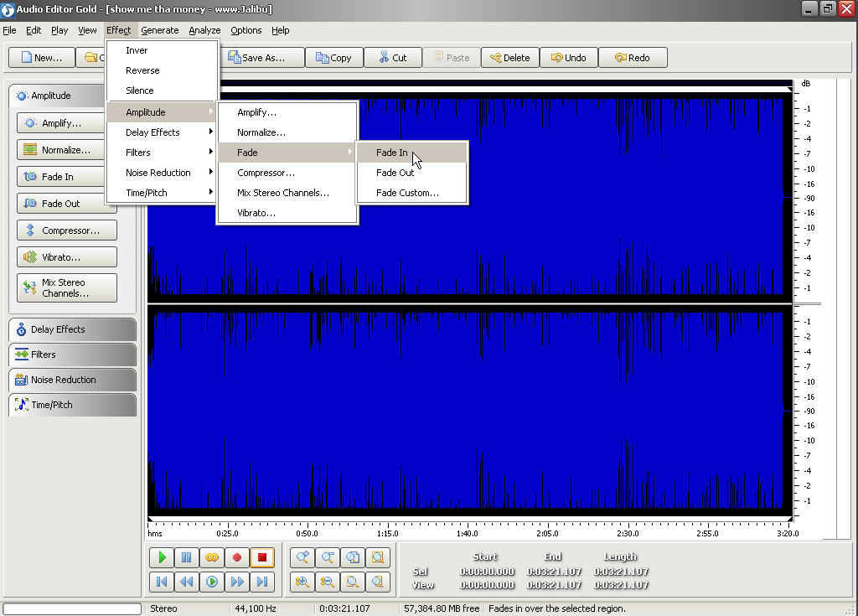Zoom in vertically on the waveform
Image resolution: width=858 pixels, height=616 pixels.
(x=302, y=582)
